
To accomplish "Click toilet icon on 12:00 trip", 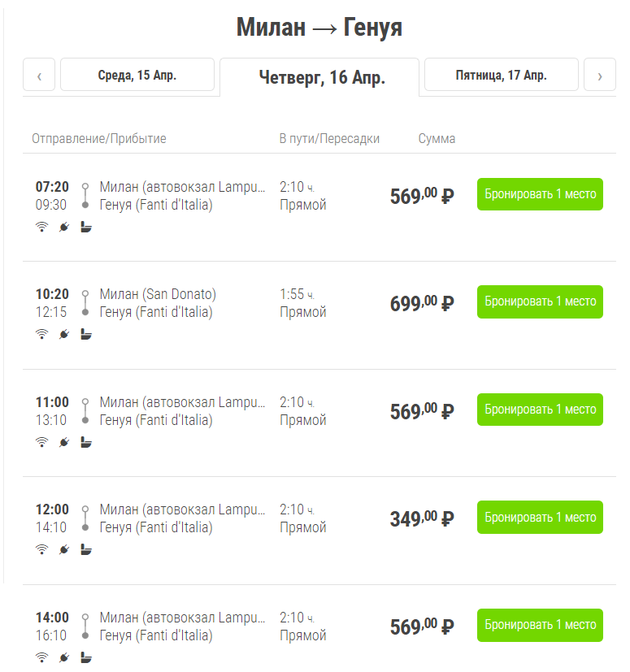I will click(86, 549).
